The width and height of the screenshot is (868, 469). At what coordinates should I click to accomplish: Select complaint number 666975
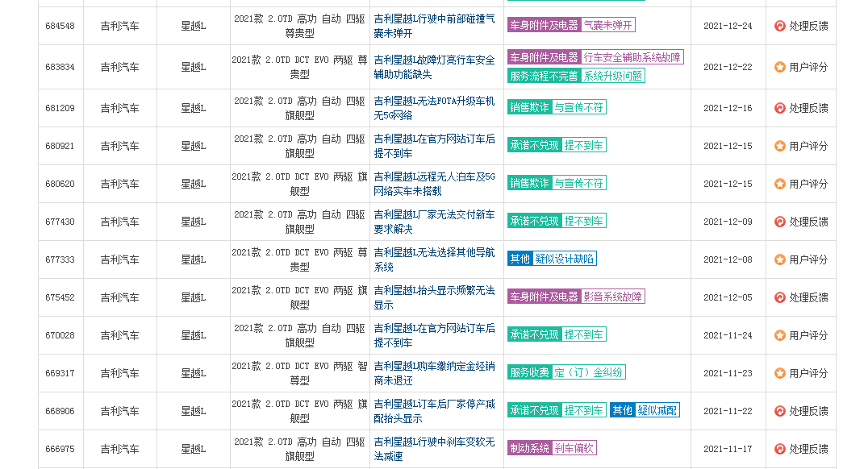pyautogui.click(x=60, y=449)
